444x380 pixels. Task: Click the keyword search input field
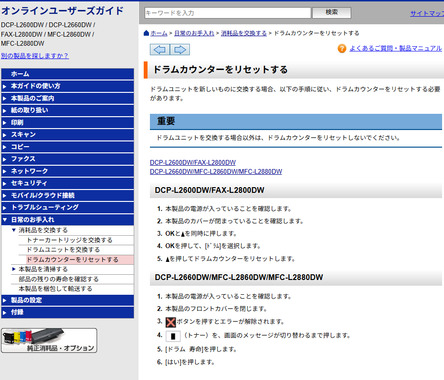click(228, 13)
